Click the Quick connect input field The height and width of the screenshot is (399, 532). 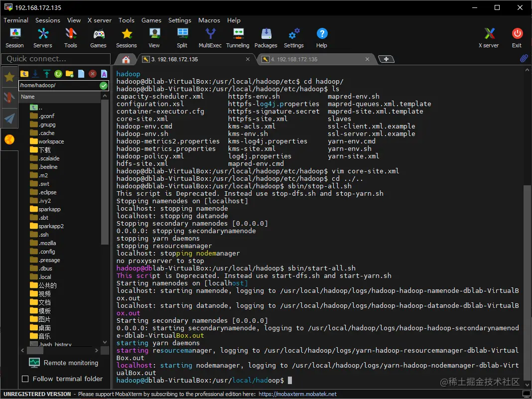pyautogui.click(x=56, y=59)
